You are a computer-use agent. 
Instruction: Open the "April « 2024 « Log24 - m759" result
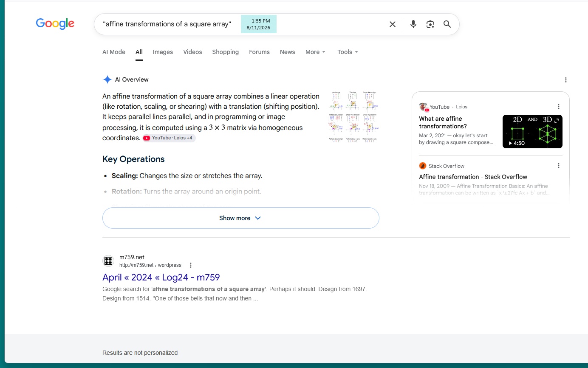161,277
